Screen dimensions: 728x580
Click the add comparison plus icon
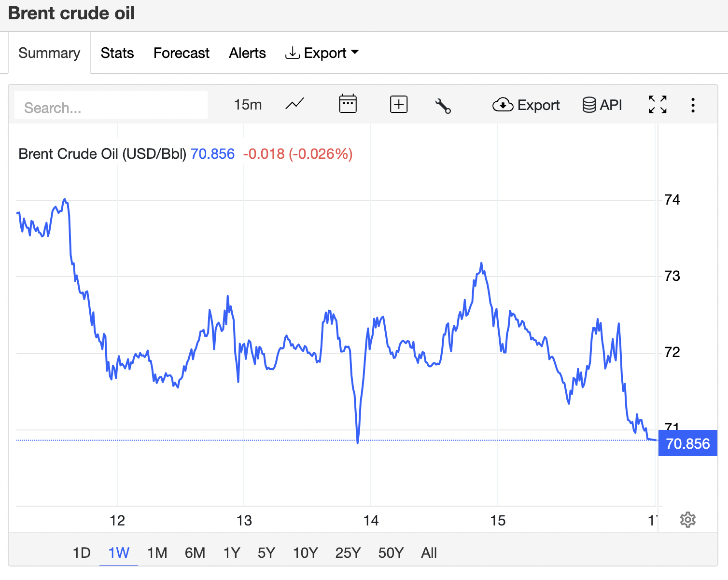399,104
